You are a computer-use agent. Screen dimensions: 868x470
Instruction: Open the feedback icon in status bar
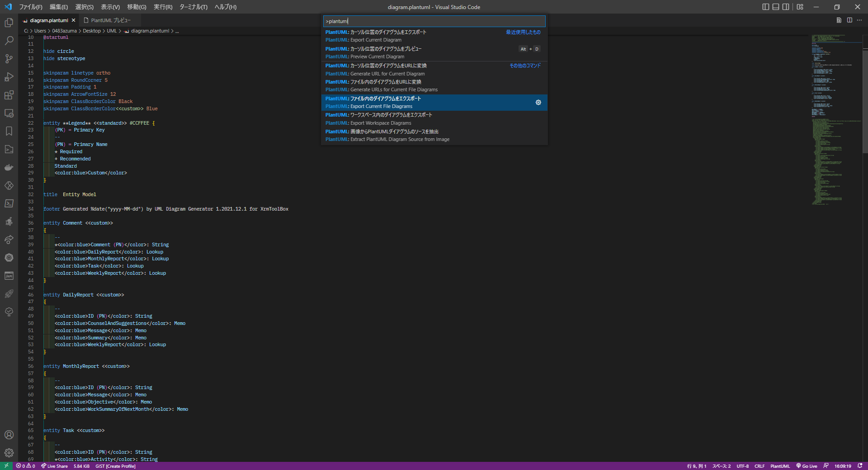pyautogui.click(x=826, y=466)
